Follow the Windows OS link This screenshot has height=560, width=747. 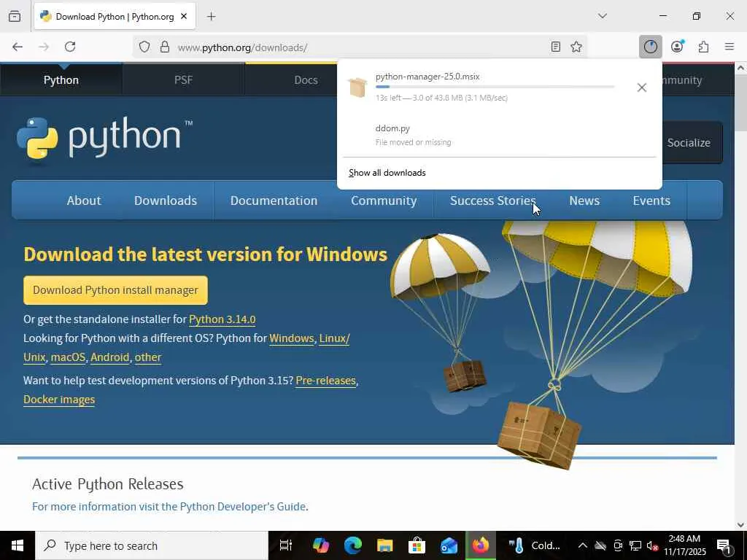pos(292,338)
